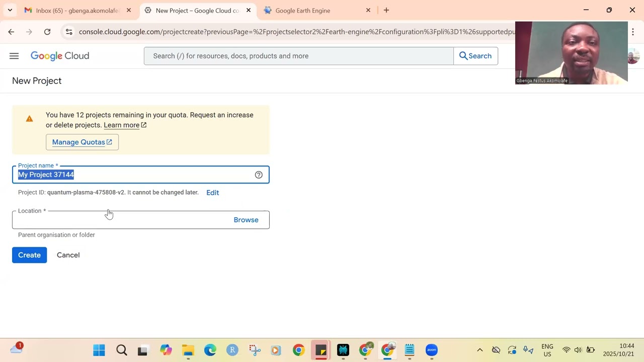Open the ENG US language switcher

click(547, 350)
